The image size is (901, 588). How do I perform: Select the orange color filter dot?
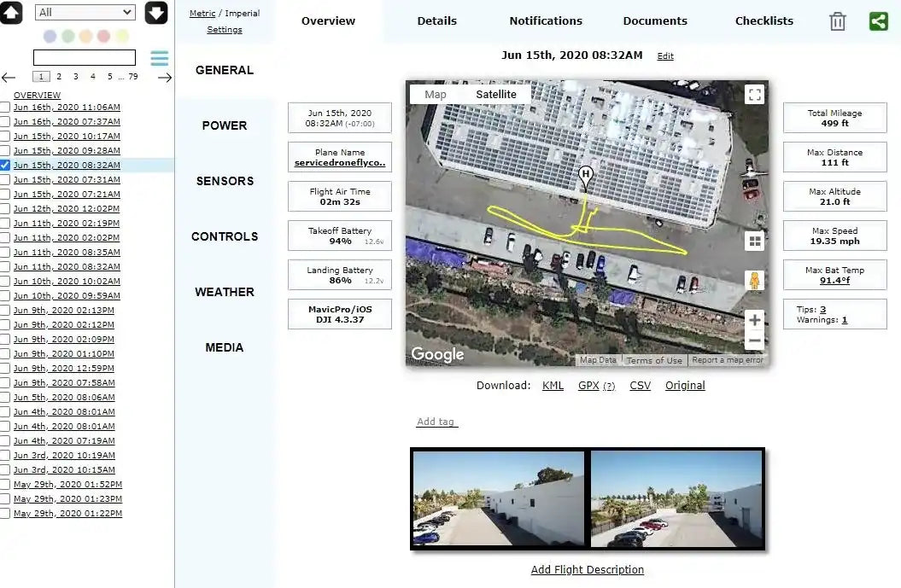pos(85,36)
